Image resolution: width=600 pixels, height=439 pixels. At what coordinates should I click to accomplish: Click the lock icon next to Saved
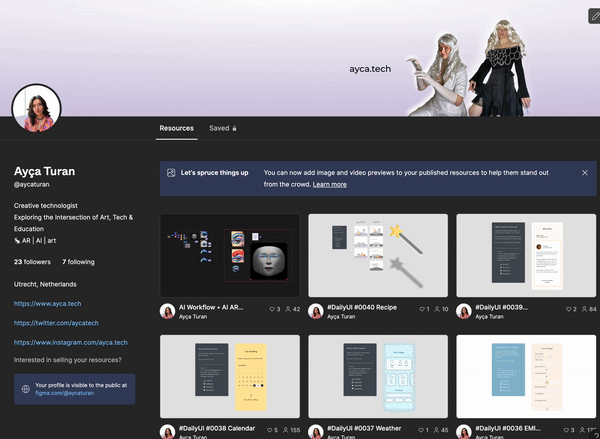click(x=234, y=128)
